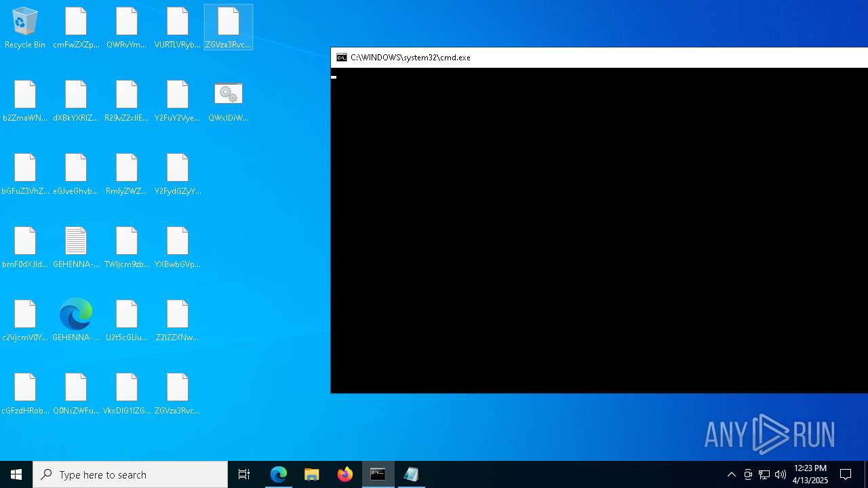The image size is (868, 488).
Task: Select the Y2FydGZyY... desktop file
Action: click(178, 174)
